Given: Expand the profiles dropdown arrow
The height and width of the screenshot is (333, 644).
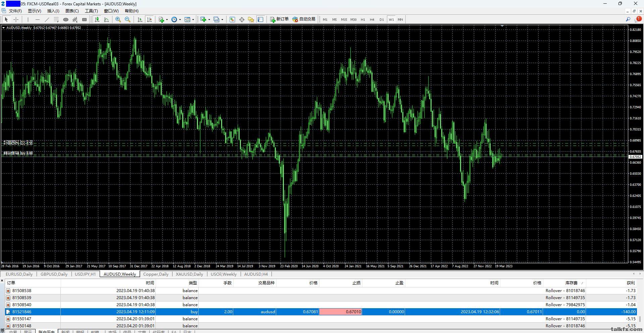Looking at the screenshot, I should [222, 19].
